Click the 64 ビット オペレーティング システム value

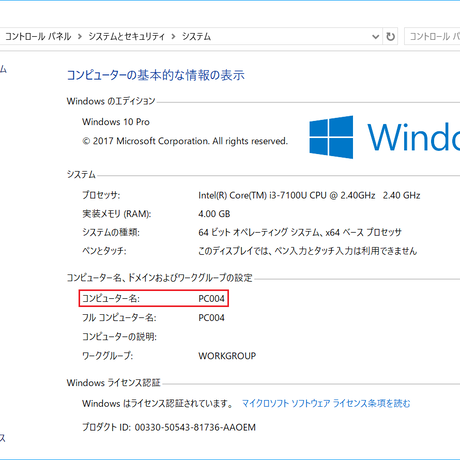click(300, 232)
